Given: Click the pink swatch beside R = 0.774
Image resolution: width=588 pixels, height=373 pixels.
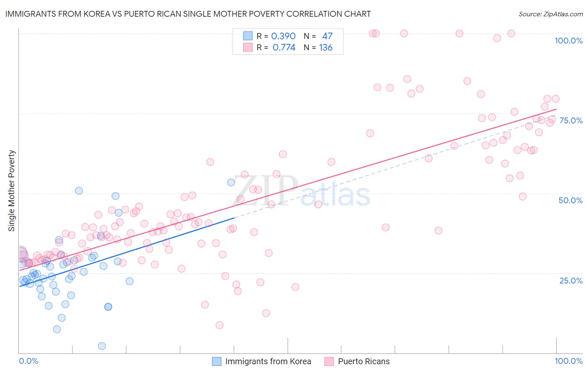Looking at the screenshot, I should [248, 47].
